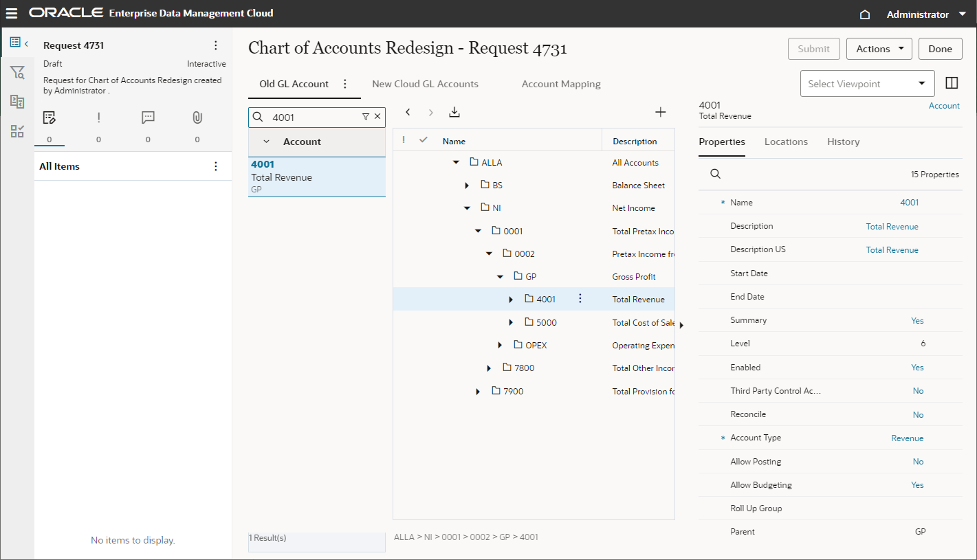Clear the search with X icon
Screen dimensions: 977x560
(377, 117)
